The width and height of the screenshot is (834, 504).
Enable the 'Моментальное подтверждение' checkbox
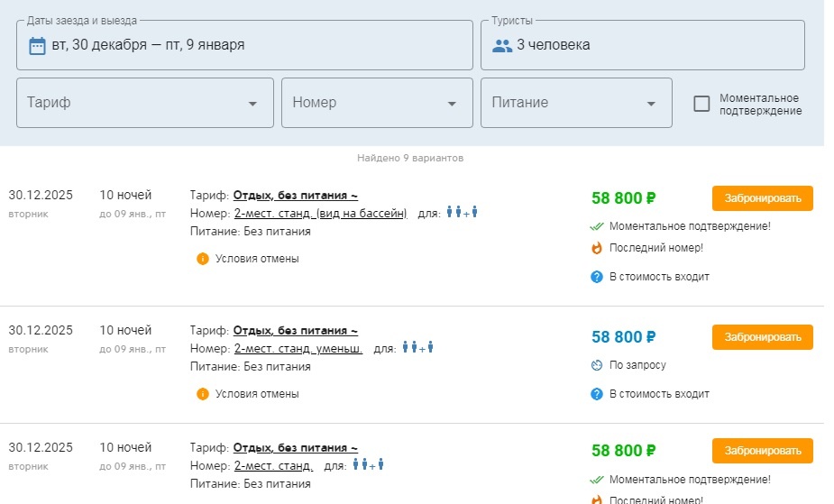pos(701,104)
